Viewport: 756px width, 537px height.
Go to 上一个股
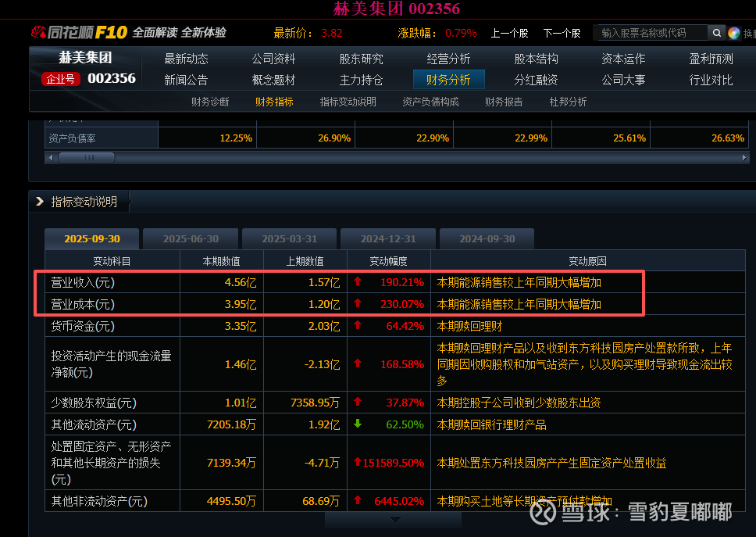[509, 34]
